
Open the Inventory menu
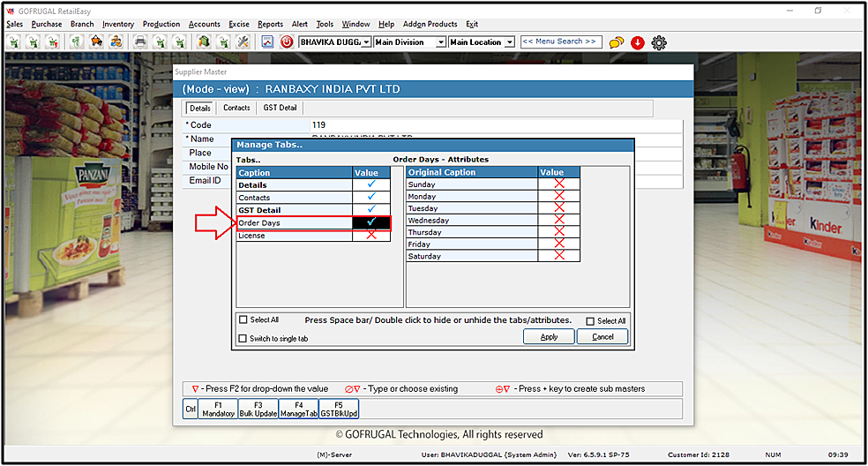click(117, 24)
